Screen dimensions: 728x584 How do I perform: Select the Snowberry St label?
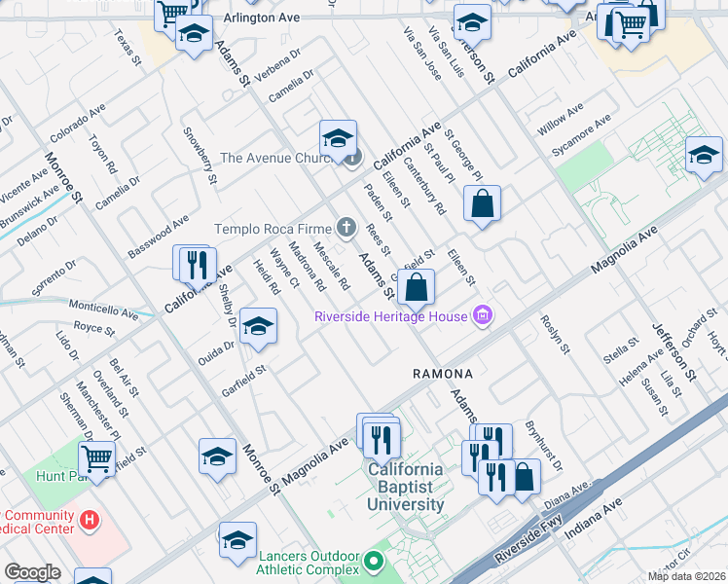click(x=200, y=155)
